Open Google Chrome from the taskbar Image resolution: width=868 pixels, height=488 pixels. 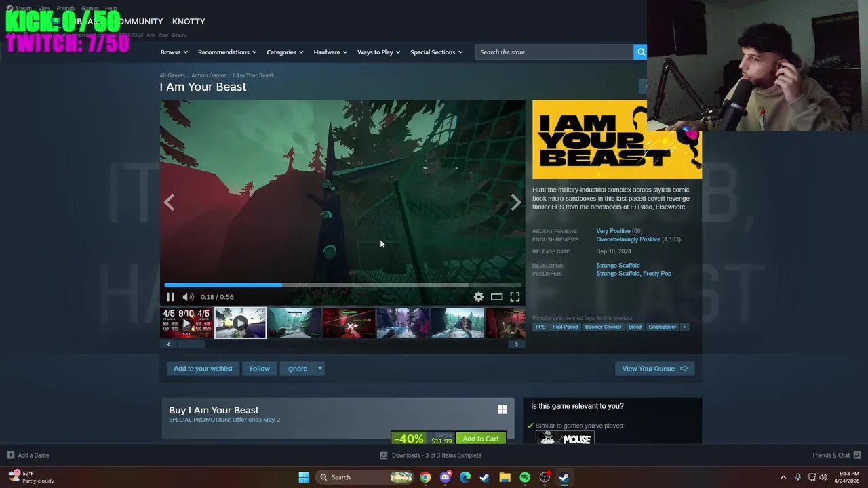click(425, 477)
